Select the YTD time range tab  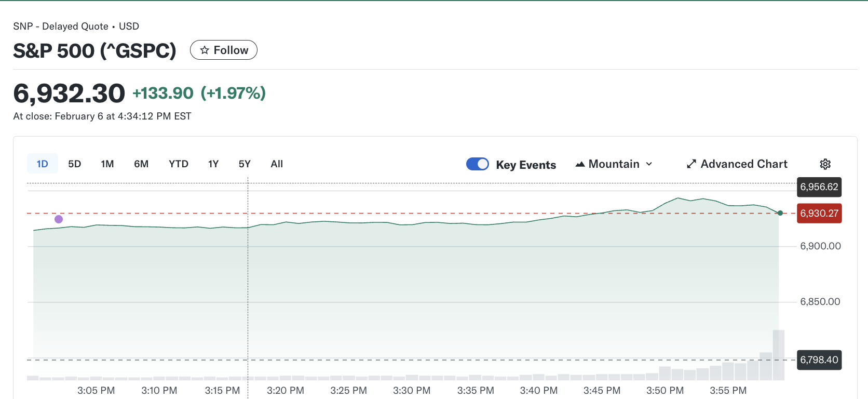[179, 164]
